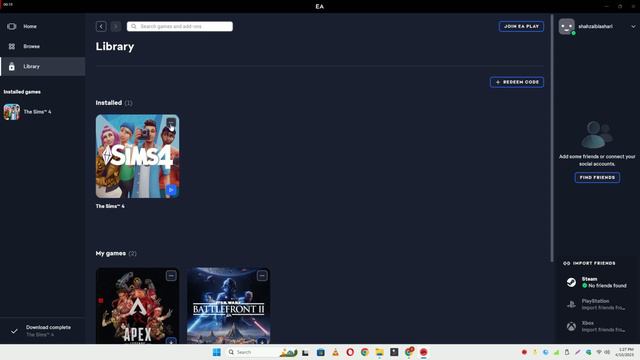Open VLC from the taskbar
Screen dimensions: 640x360
tap(336, 352)
